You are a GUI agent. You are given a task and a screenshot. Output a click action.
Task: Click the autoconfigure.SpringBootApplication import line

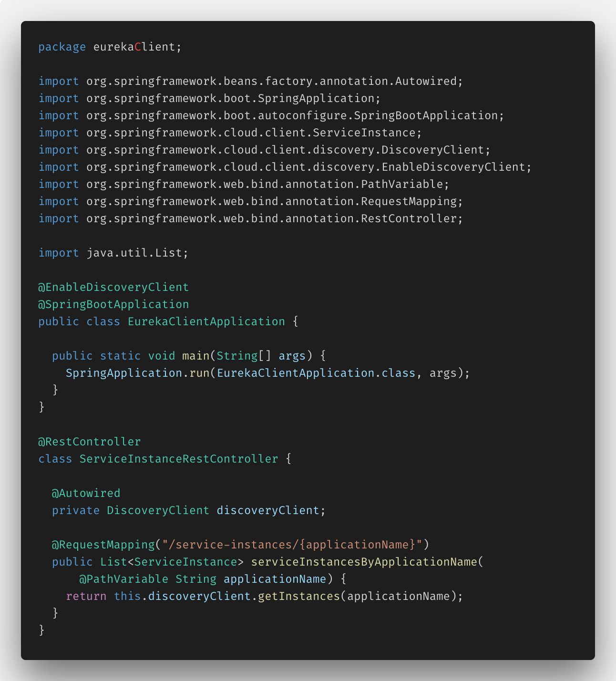click(271, 115)
